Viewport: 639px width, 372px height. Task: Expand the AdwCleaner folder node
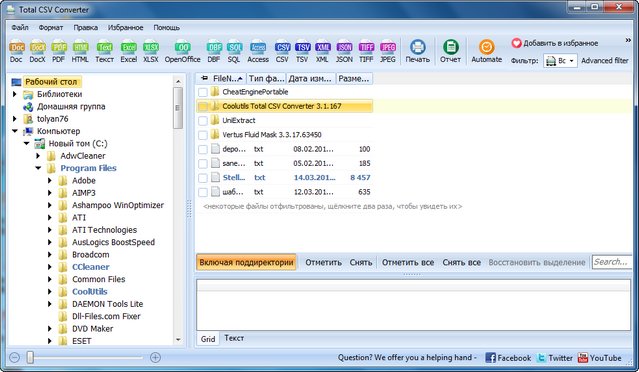(38, 156)
